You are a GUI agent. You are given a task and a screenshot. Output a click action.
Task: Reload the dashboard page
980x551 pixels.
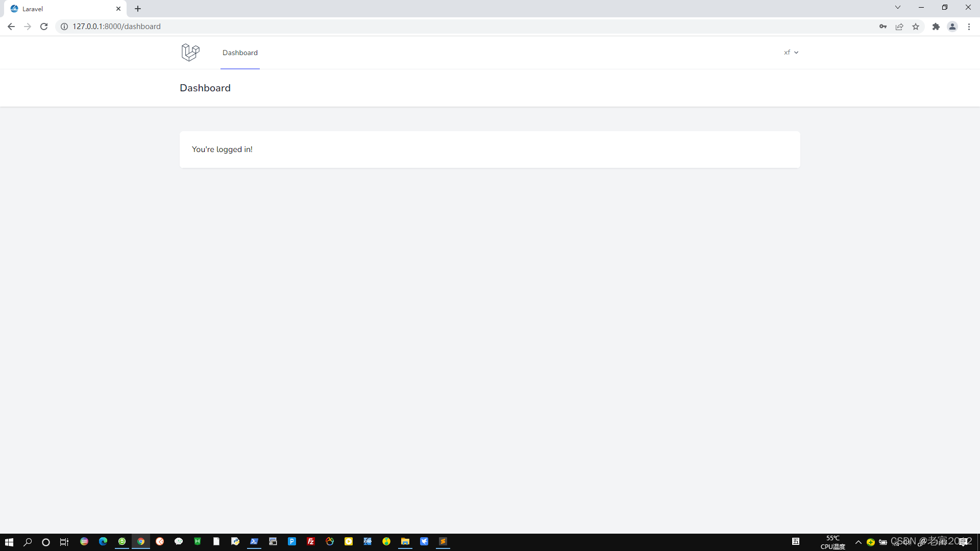44,27
